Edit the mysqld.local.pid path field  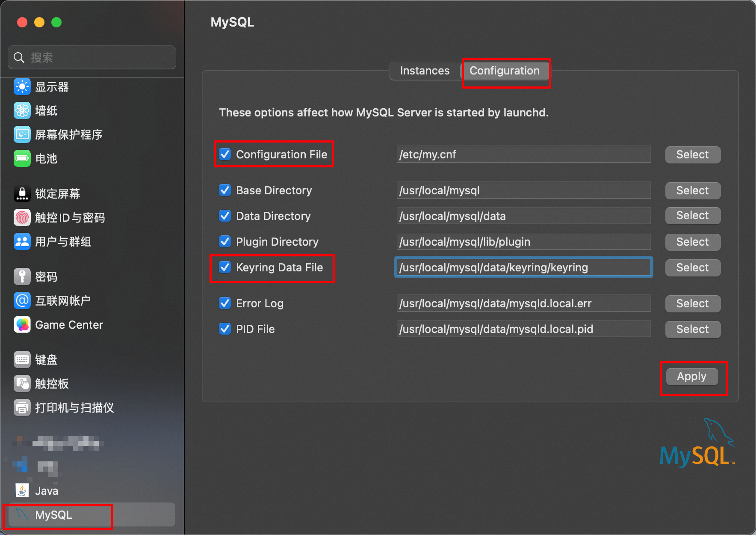point(523,329)
